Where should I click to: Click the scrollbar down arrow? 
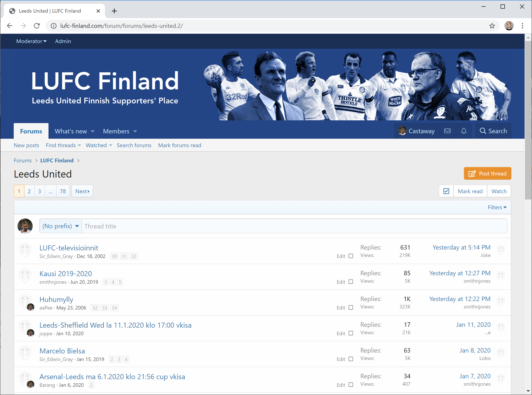(528, 391)
